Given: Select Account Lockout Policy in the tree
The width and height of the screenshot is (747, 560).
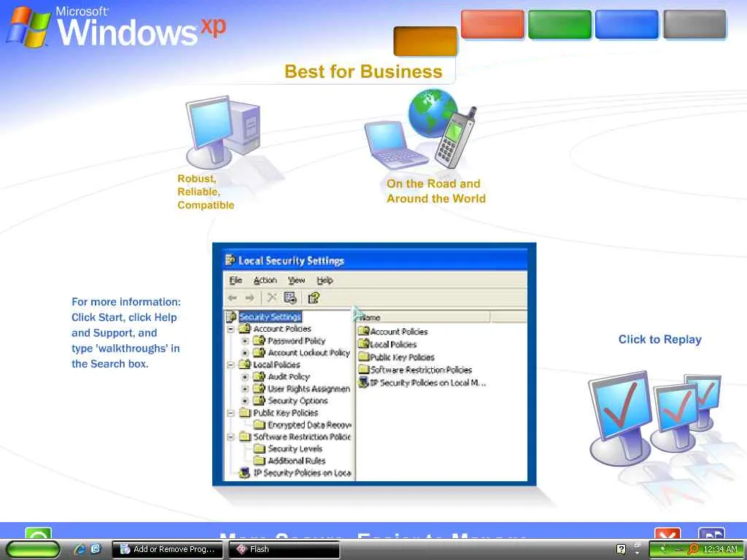Looking at the screenshot, I should click(x=309, y=353).
